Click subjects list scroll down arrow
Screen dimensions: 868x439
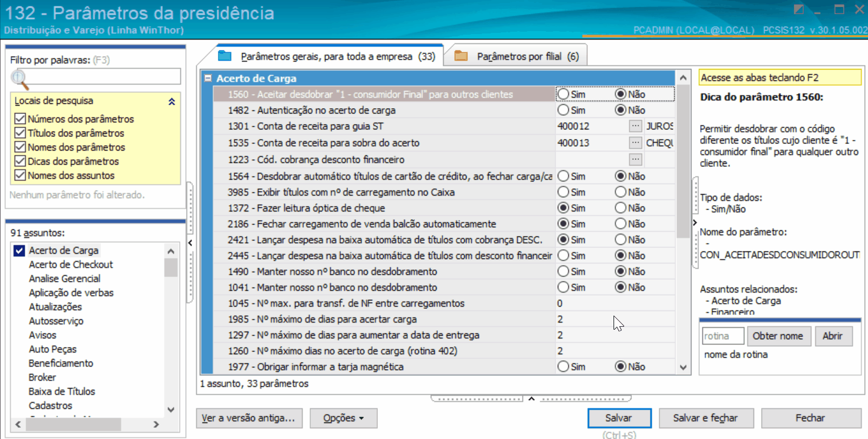(x=171, y=410)
